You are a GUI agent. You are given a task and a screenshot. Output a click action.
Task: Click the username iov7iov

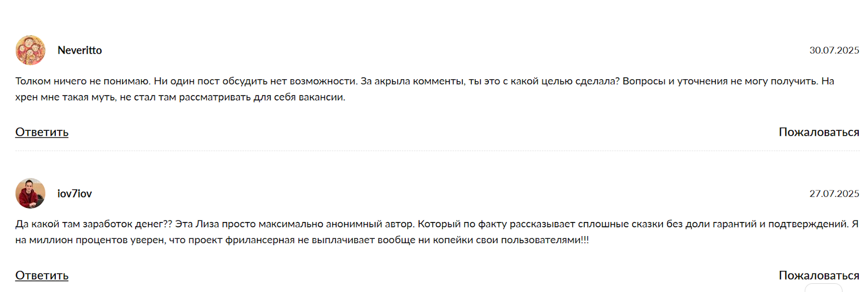click(75, 194)
